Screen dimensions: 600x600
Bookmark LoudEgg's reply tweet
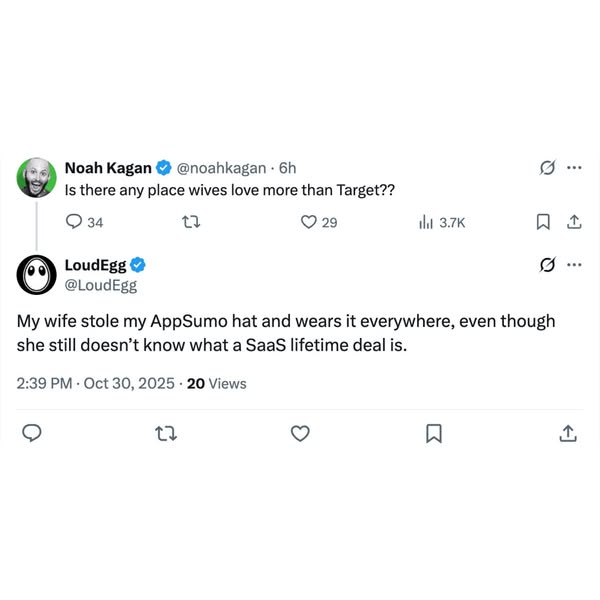[x=434, y=433]
